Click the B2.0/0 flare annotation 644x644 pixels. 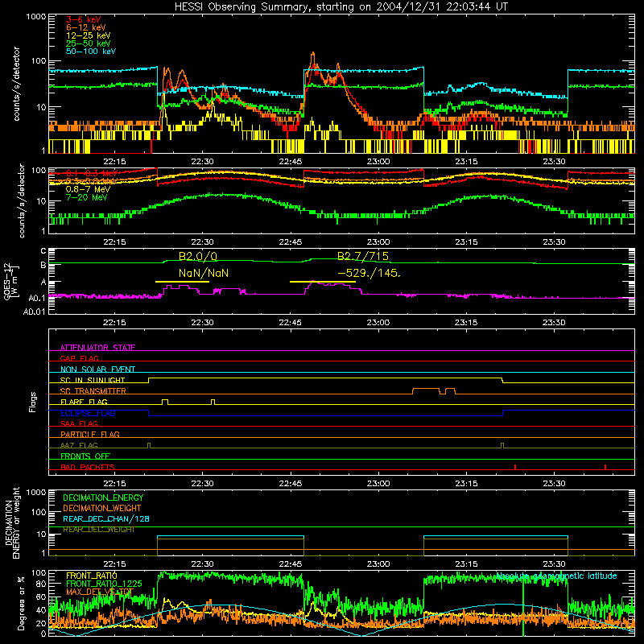198,256
